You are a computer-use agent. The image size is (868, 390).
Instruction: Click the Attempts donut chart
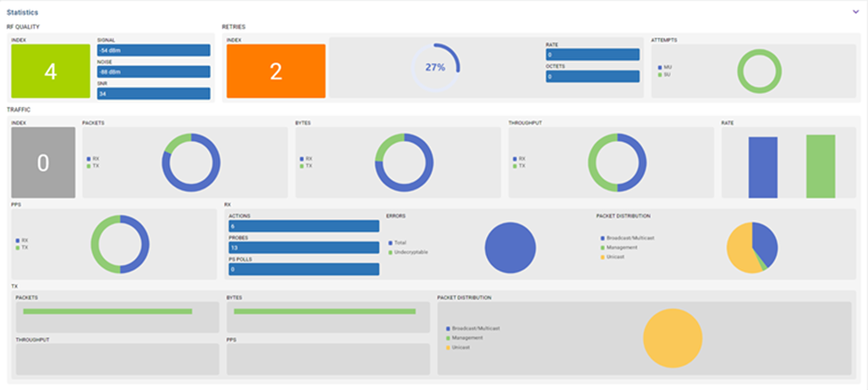767,70
